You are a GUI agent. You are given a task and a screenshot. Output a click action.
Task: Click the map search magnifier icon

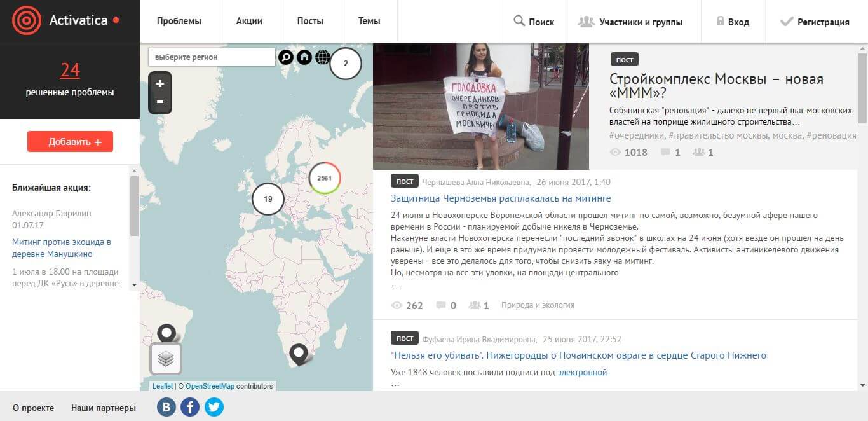[x=286, y=57]
